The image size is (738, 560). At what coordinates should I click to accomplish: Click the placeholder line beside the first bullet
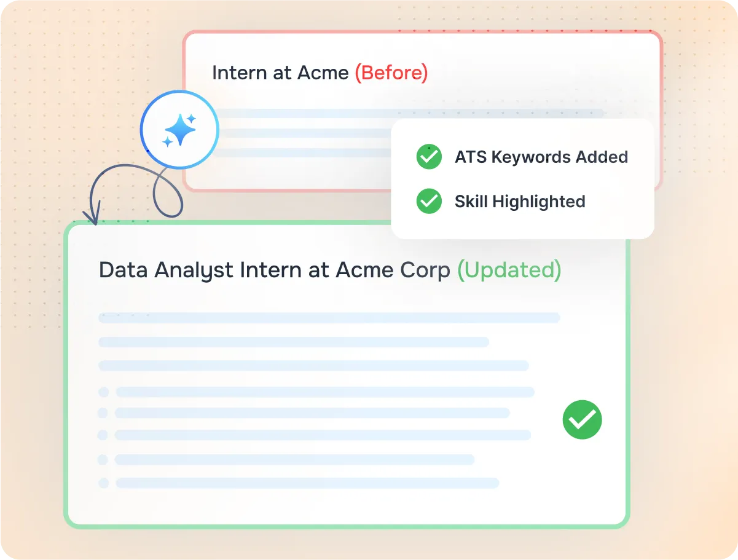click(x=325, y=392)
